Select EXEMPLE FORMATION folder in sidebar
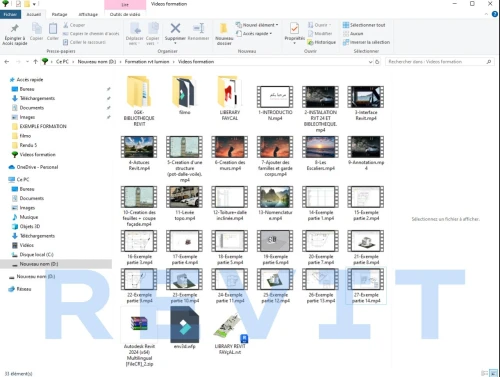 coord(43,126)
